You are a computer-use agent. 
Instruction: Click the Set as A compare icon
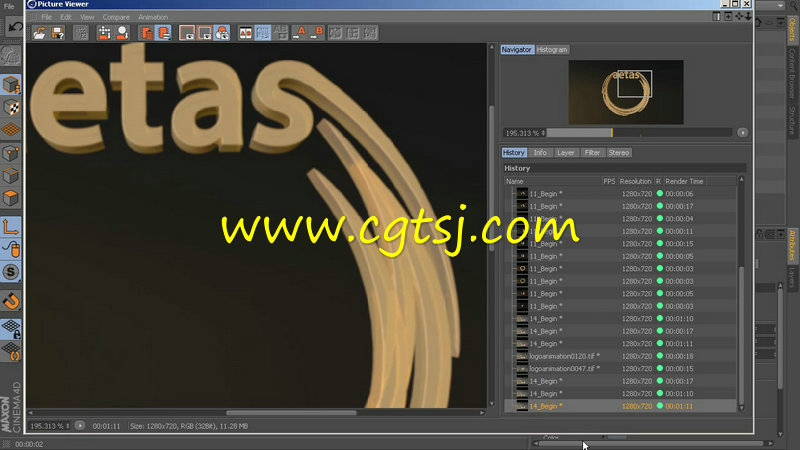click(x=300, y=33)
